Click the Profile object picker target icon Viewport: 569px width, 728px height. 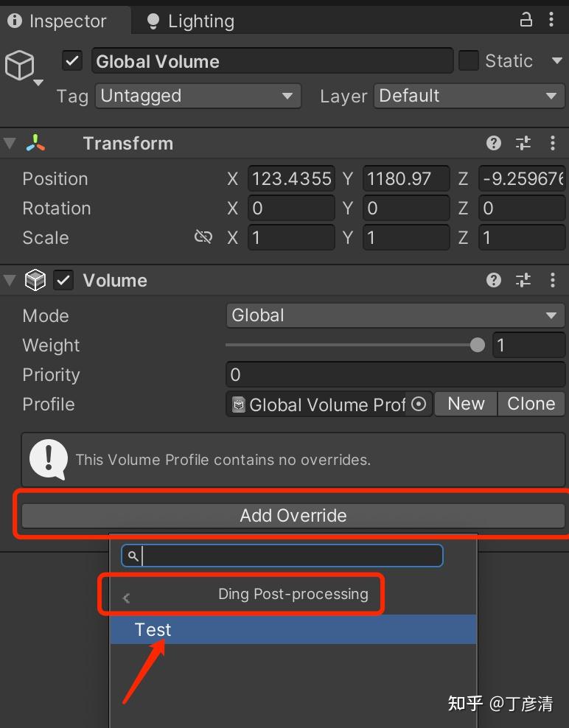(418, 404)
